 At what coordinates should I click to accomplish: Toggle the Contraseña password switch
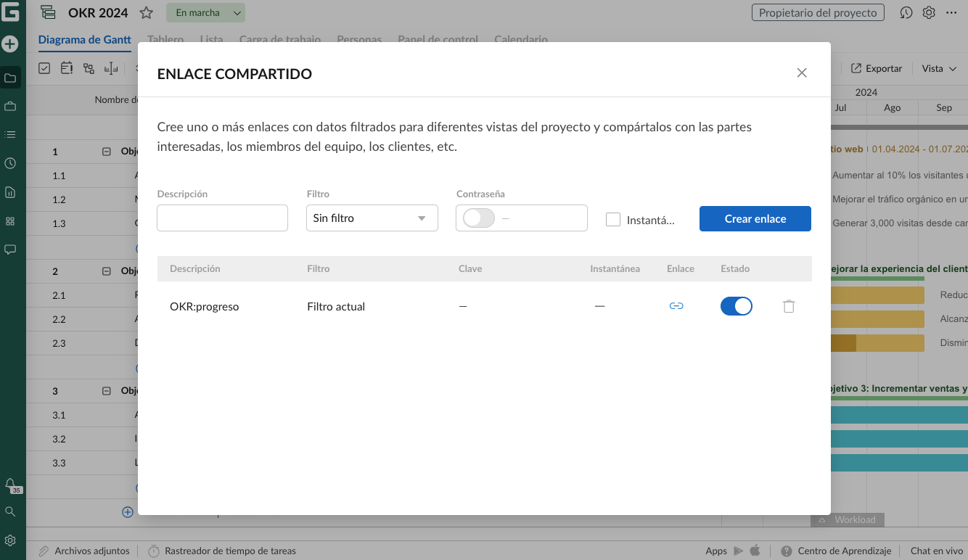coord(479,218)
